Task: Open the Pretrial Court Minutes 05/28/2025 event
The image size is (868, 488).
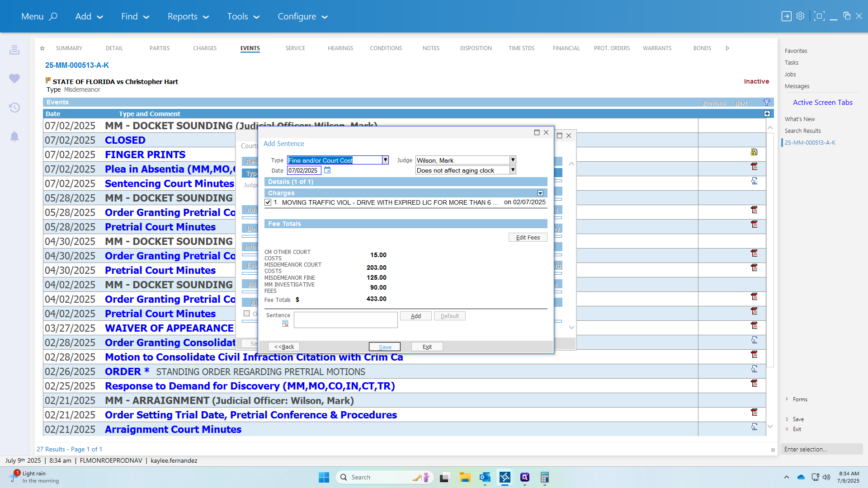Action: [160, 227]
